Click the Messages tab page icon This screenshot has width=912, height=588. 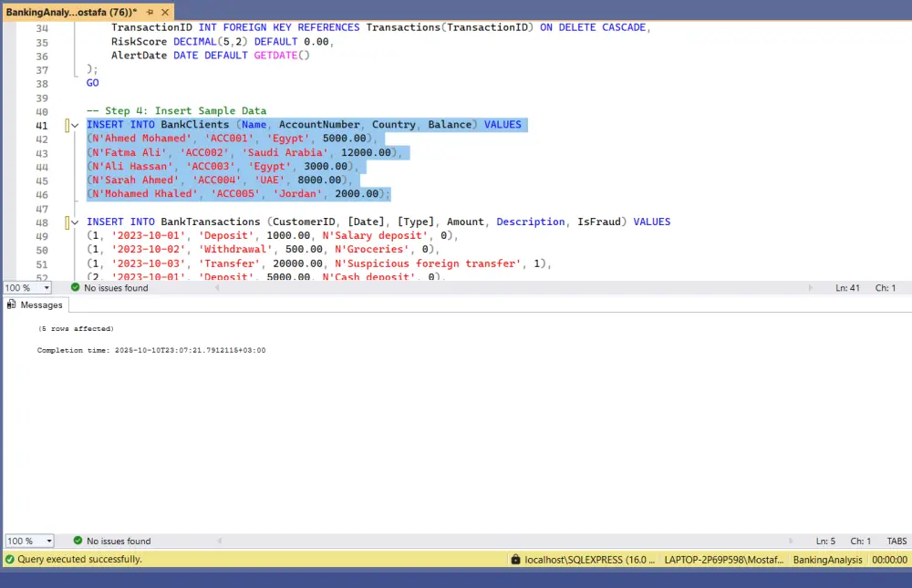pyautogui.click(x=12, y=305)
